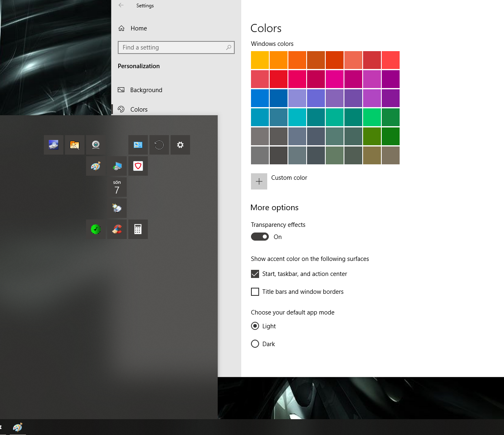Open the red shield antivirus tile

click(138, 166)
